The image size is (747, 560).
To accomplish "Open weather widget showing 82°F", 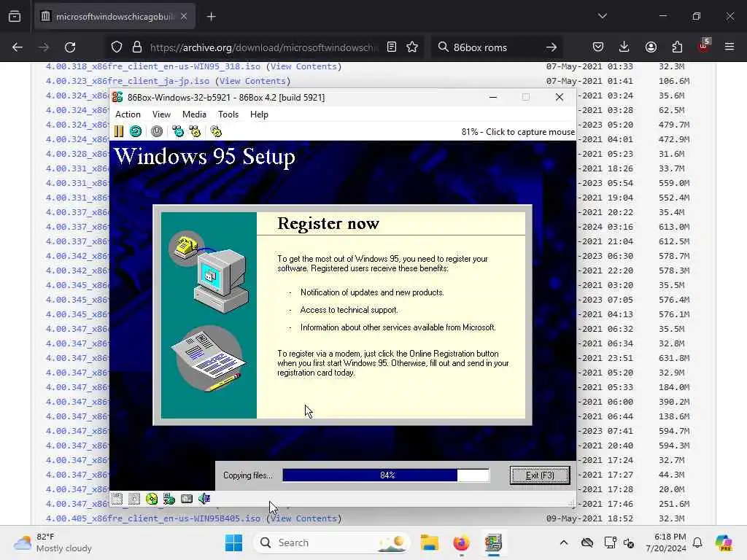I will click(x=53, y=542).
